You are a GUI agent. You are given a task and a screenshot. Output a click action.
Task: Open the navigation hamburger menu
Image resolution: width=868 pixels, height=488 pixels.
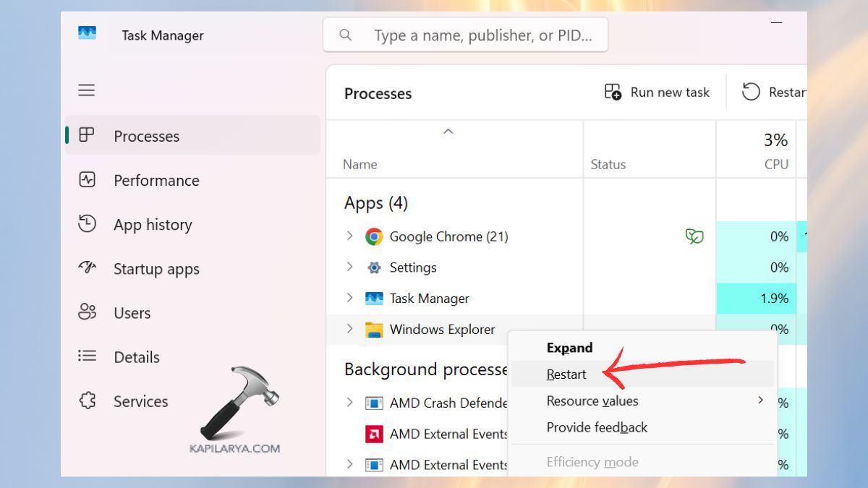point(86,90)
